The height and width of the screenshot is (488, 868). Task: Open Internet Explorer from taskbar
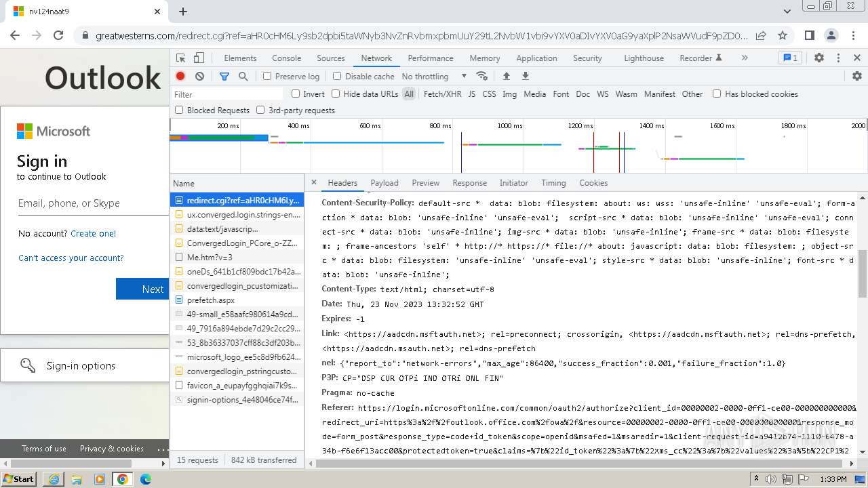point(54,479)
